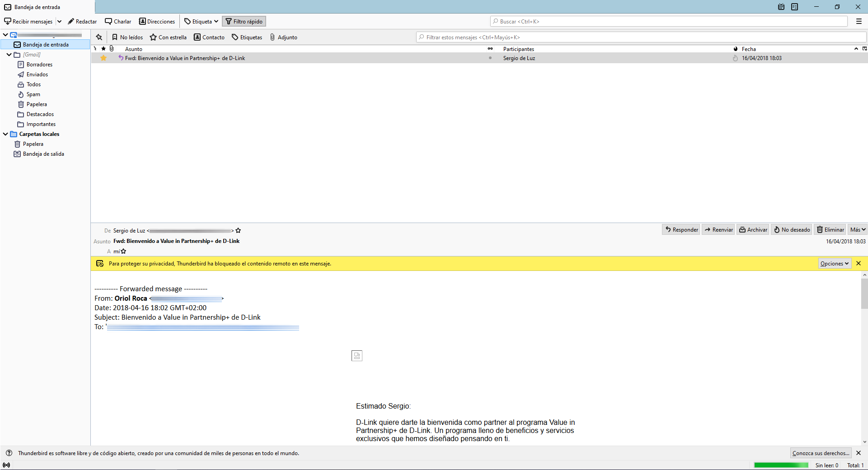
Task: Toggle star on the D-Link message
Action: point(103,58)
